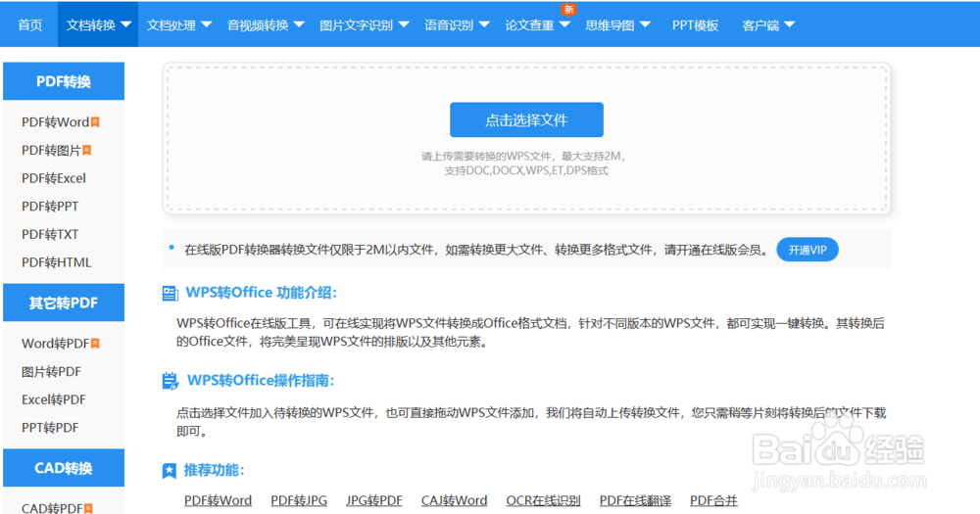The image size is (980, 514).
Task: Go to PPT模板 page
Action: (695, 25)
